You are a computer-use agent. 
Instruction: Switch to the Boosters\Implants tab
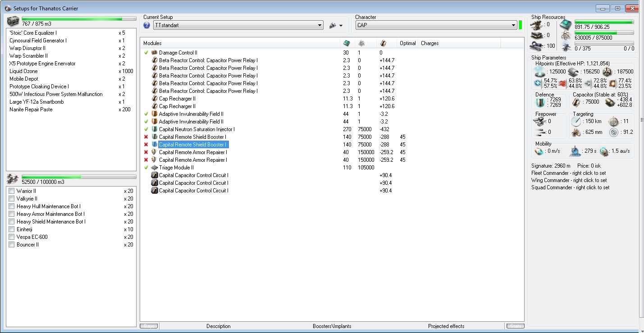(332, 326)
